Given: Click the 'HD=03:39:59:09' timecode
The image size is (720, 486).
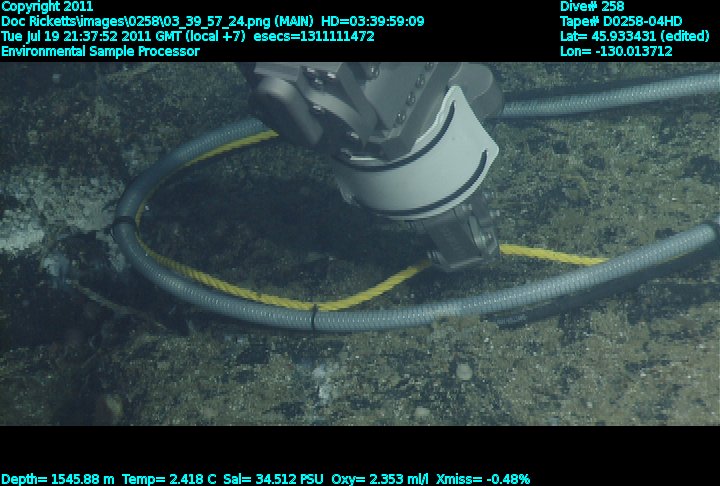Looking at the screenshot, I should pos(372,22).
